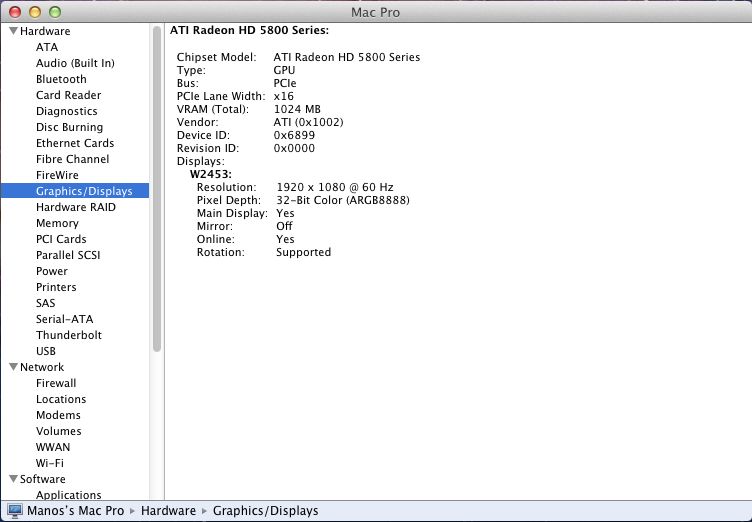Close the Mac Pro window

[15, 12]
